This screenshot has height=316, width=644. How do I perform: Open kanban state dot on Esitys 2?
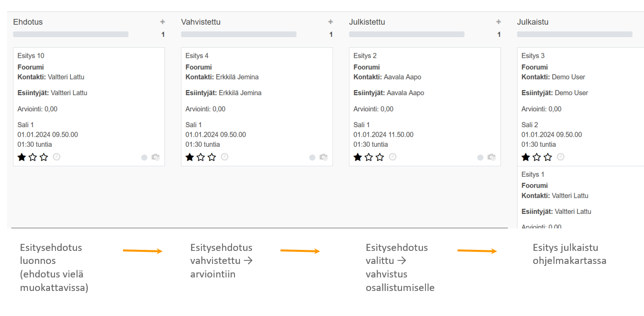click(x=480, y=157)
